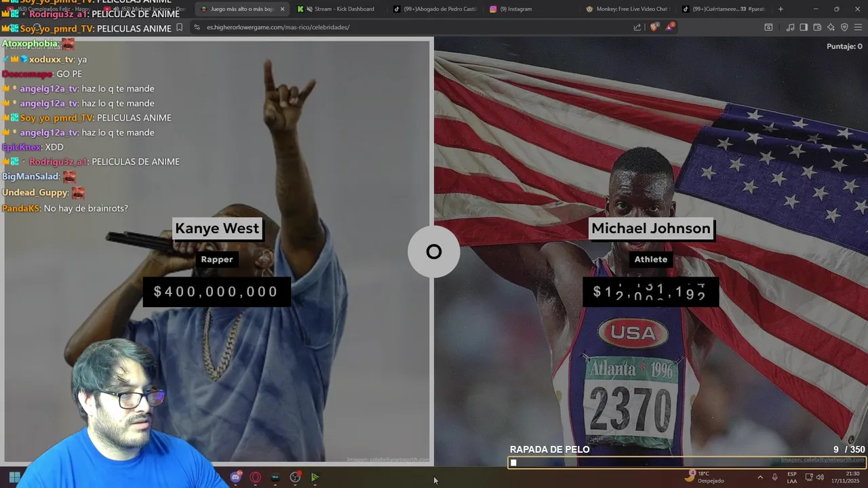Screen dimensions: 868x488
Task: Close the Juego más alto o más bajo tab
Action: (282, 9)
